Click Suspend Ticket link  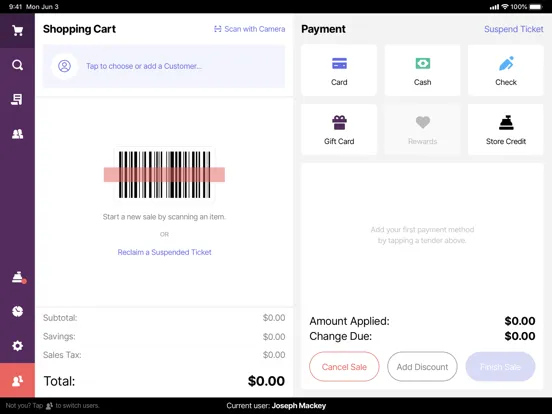514,29
